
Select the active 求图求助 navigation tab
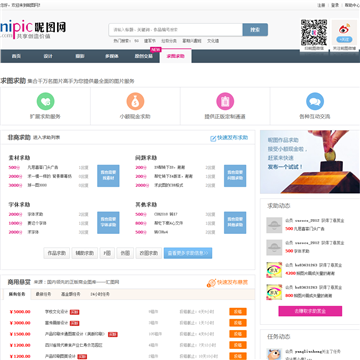pyautogui.click(x=176, y=56)
